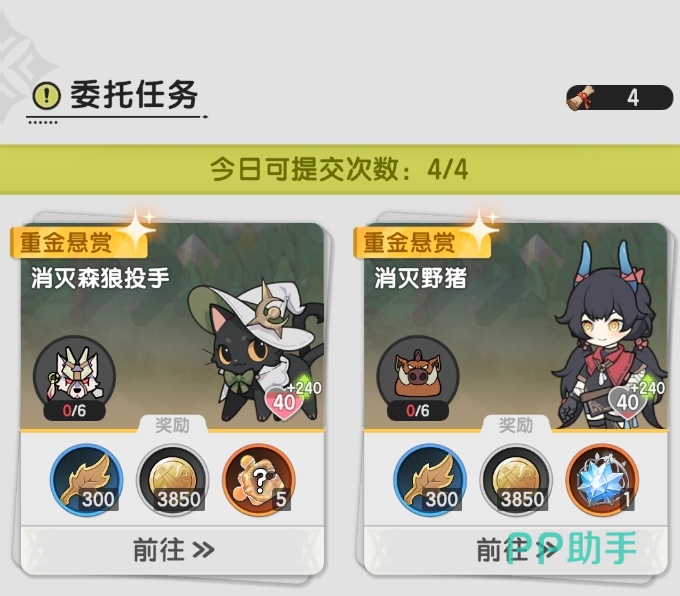Click 前往 button on wild boar card

tap(516, 550)
